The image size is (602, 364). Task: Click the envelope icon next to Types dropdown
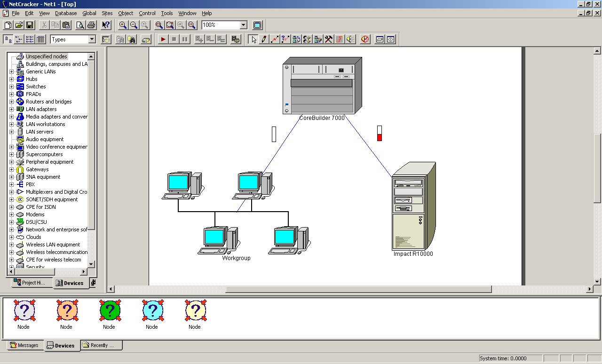(x=106, y=40)
